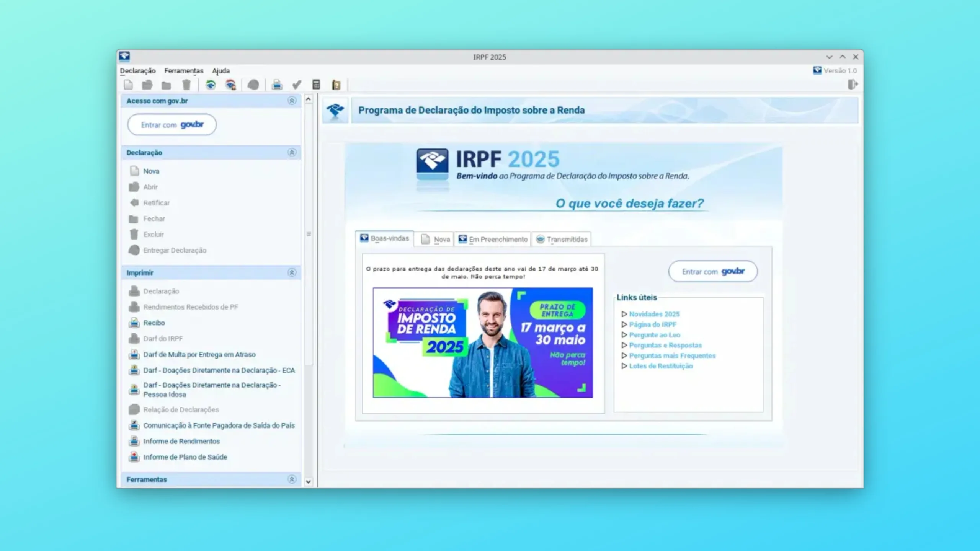Select Recibo in the Imprimir list
Screen dimensions: 980x551
154,323
